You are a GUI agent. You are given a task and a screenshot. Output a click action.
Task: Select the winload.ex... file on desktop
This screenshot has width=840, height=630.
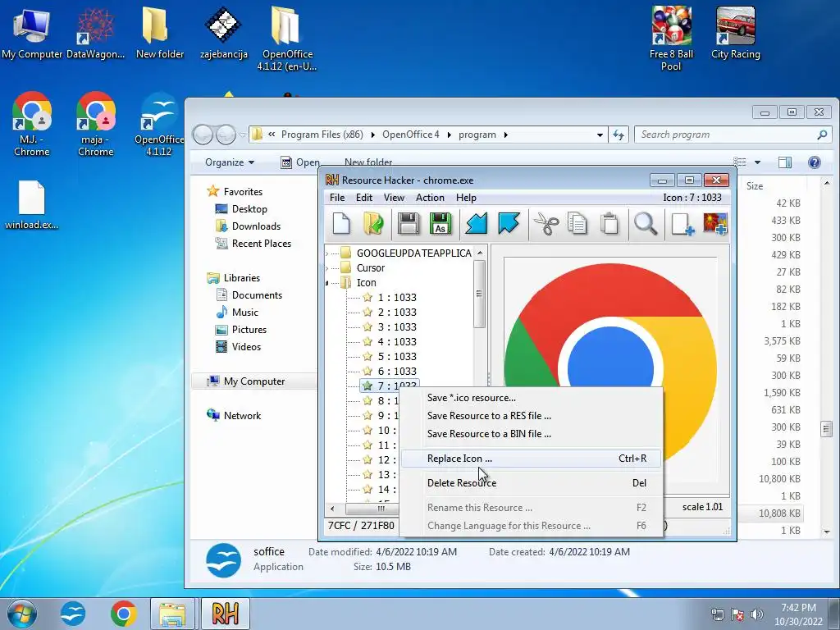(x=32, y=205)
